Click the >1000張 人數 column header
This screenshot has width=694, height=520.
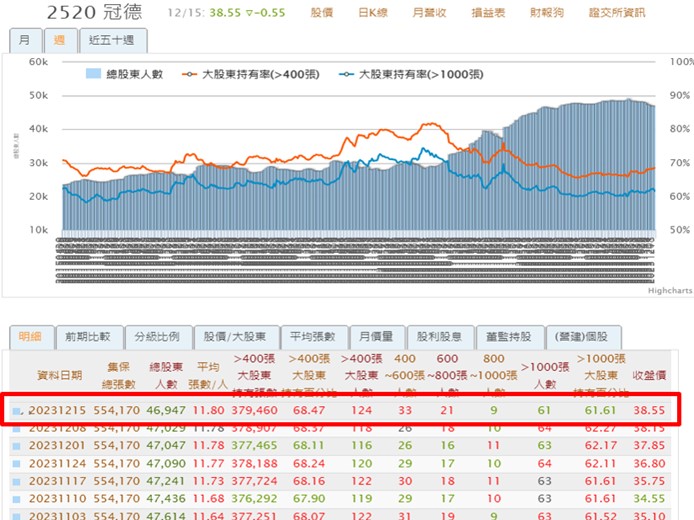click(x=545, y=375)
